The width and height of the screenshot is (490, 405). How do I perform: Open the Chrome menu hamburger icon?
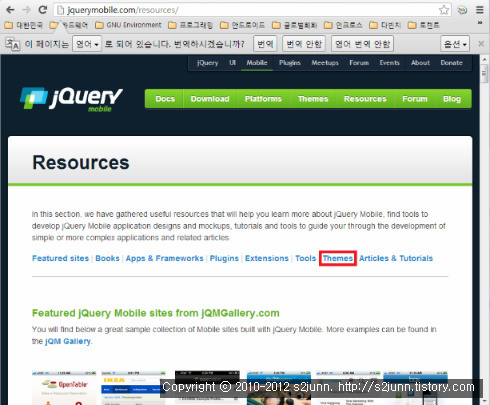pos(480,10)
